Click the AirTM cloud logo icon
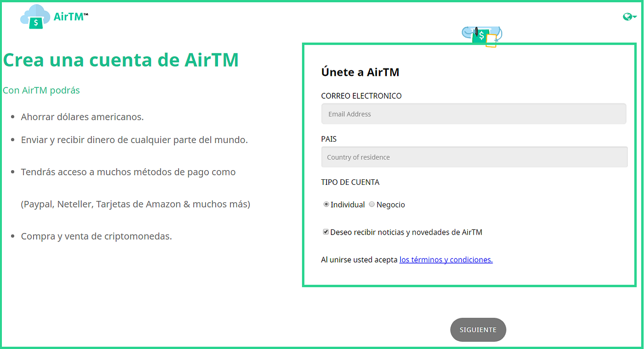The width and height of the screenshot is (644, 349). [x=35, y=17]
